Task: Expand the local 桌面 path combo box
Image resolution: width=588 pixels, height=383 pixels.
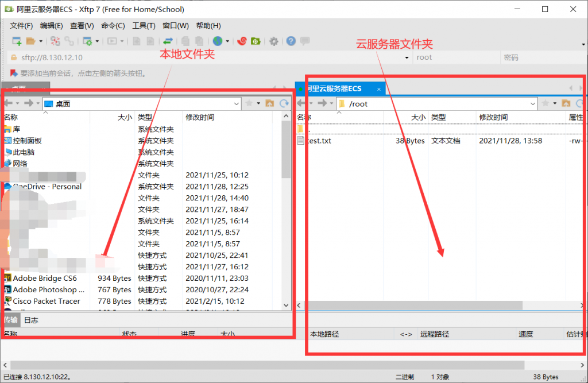Action: [236, 103]
